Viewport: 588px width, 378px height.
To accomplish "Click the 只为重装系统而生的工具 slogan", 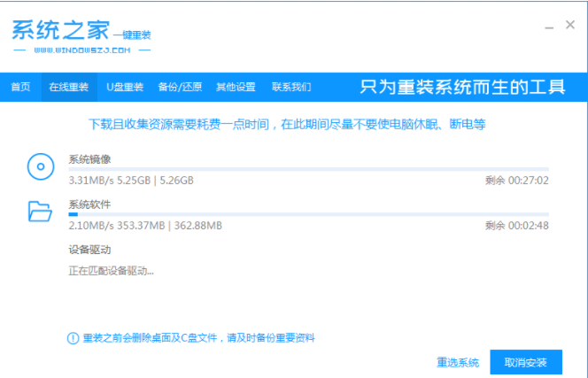I will coord(462,87).
